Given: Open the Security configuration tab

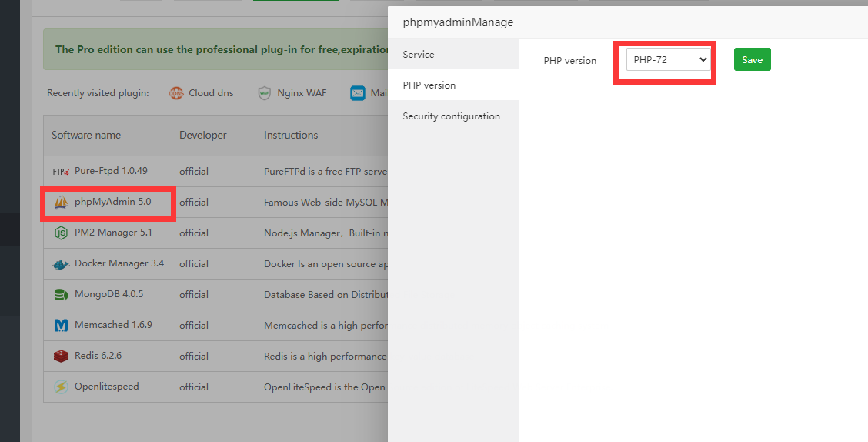Looking at the screenshot, I should (453, 116).
